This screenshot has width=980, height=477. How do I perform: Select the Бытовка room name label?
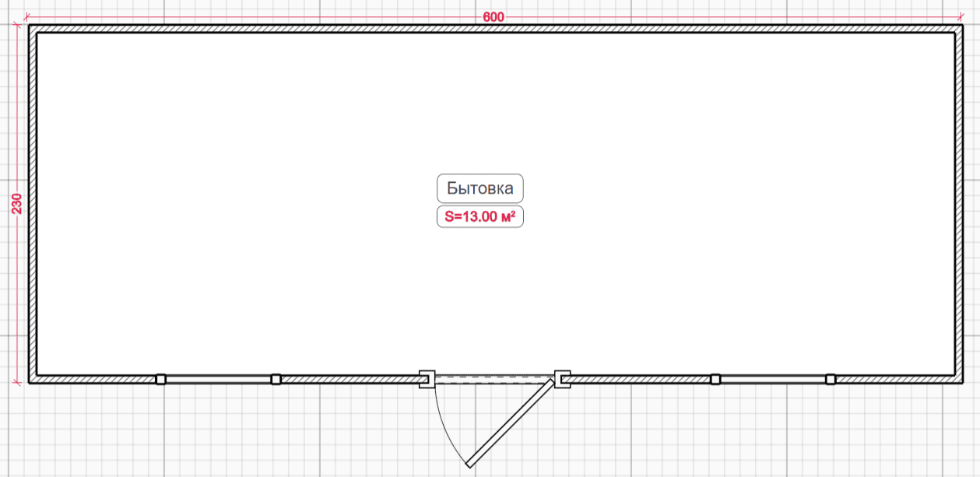(x=479, y=188)
